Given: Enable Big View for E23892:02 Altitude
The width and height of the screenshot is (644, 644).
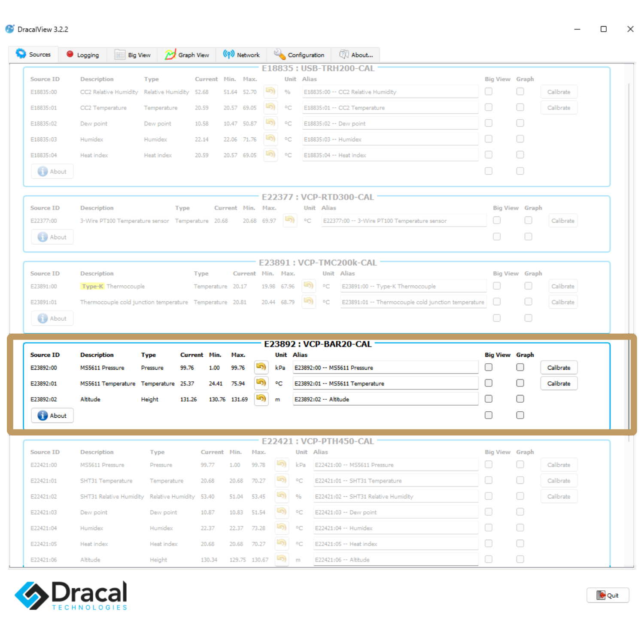Looking at the screenshot, I should pos(489,399).
